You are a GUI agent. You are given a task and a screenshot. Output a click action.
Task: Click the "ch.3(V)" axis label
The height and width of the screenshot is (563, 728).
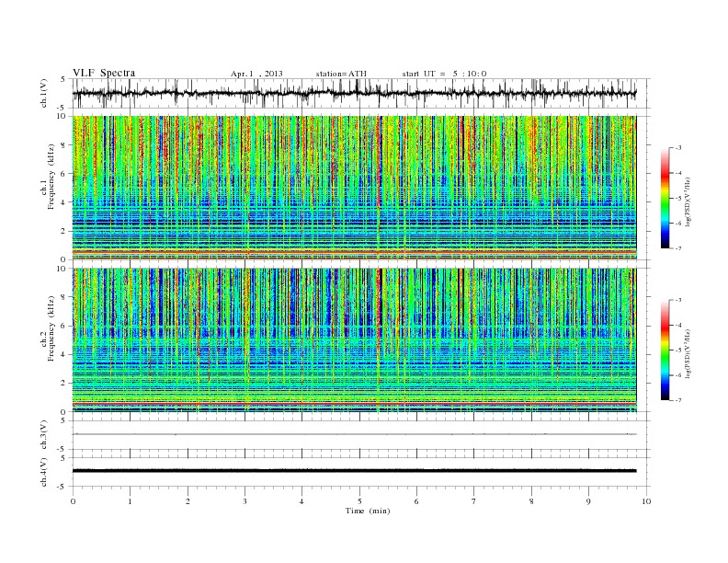click(44, 435)
